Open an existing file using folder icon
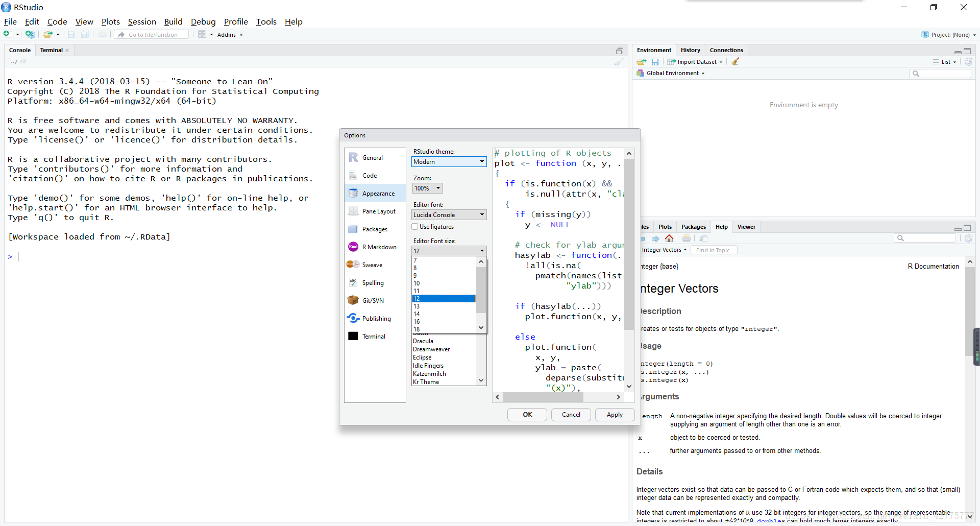Viewport: 980px width, 526px height. (x=47, y=34)
